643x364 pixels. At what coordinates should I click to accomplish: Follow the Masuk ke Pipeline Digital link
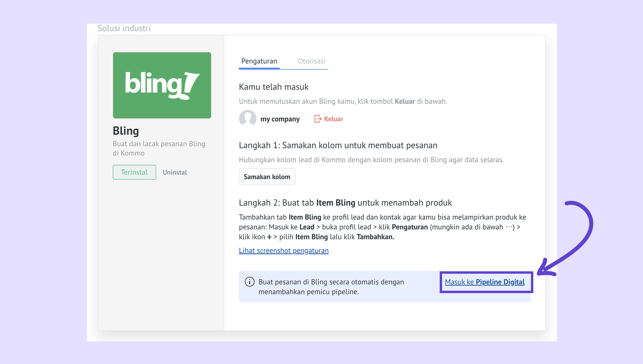(485, 282)
